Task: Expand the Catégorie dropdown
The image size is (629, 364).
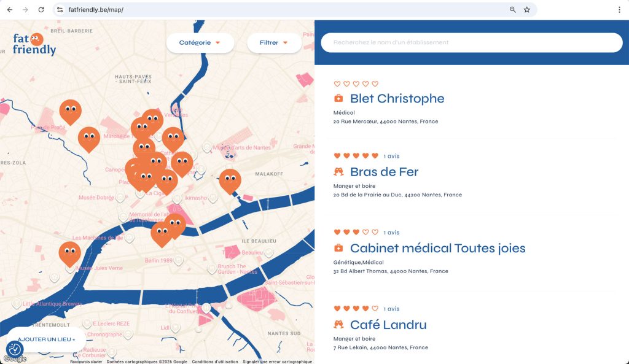Action: [199, 43]
